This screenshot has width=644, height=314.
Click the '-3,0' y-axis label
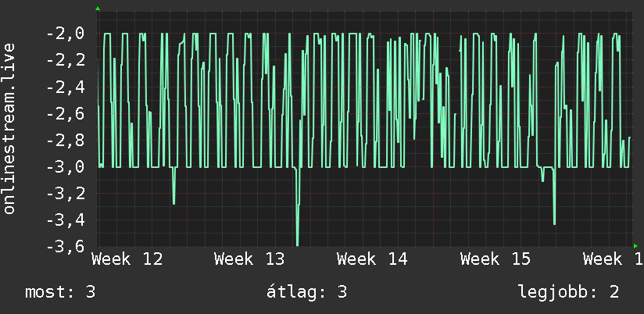(65, 167)
